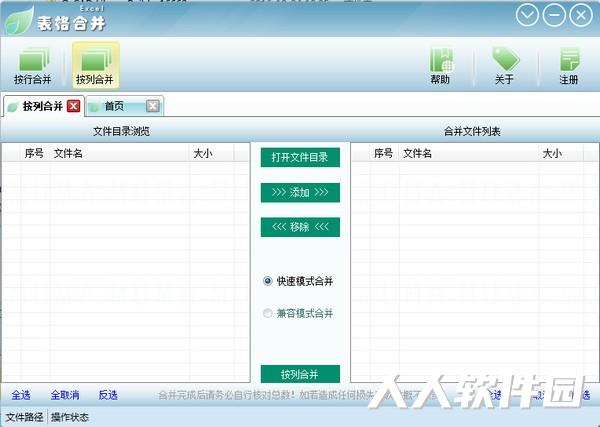Click 大小 header in 合并文件列表
Viewport: 600px width, 427px height.
pos(561,153)
